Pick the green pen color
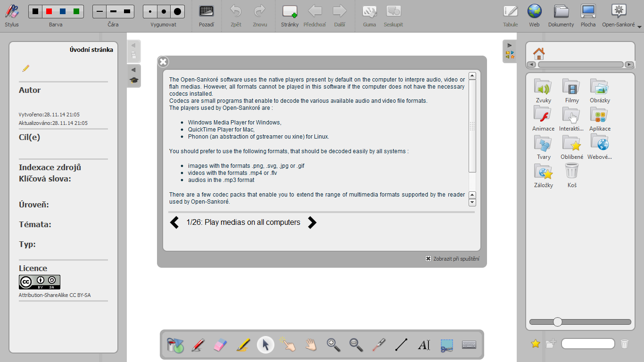This screenshot has height=362, width=644. pos(76,11)
